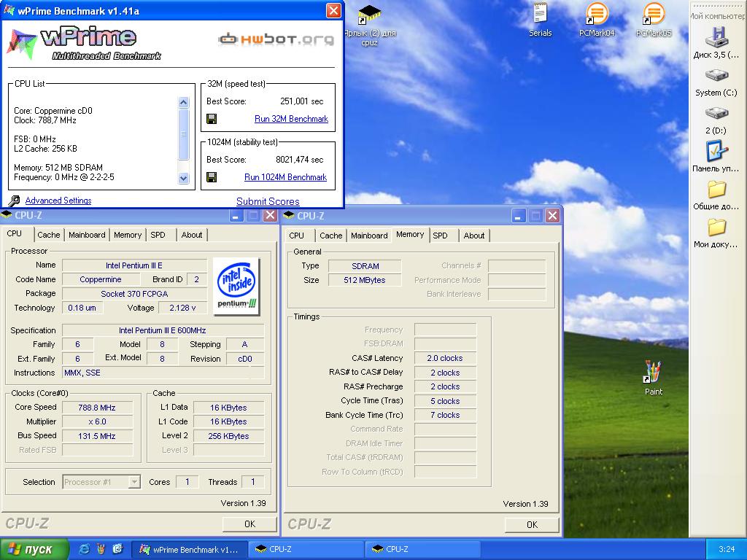This screenshot has width=747, height=560.
Task: Click the CAS# Latency 2.0 clocks field
Action: (x=445, y=358)
